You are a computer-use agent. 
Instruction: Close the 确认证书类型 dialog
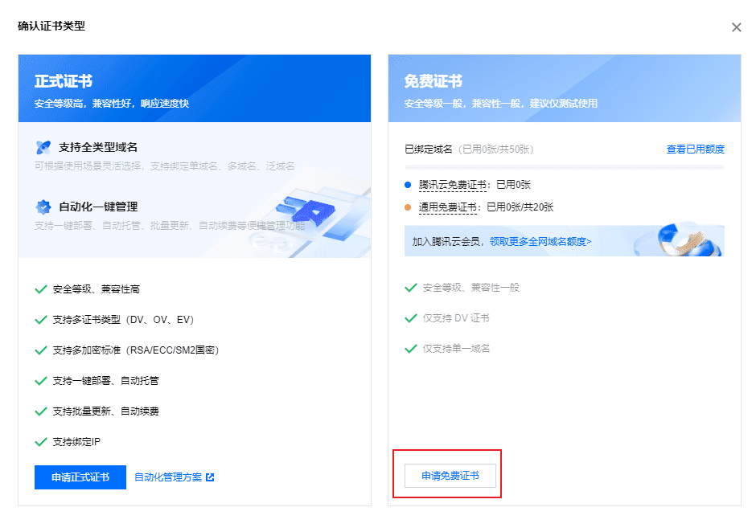click(x=736, y=27)
